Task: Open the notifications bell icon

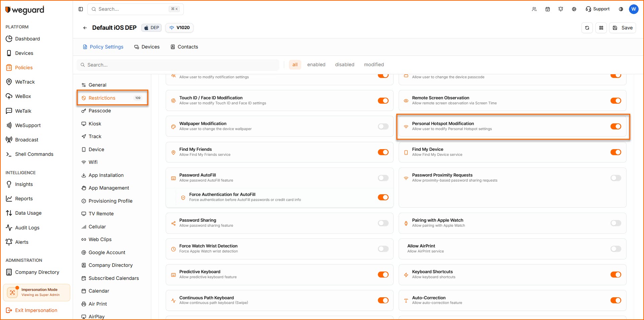Action: pyautogui.click(x=561, y=9)
